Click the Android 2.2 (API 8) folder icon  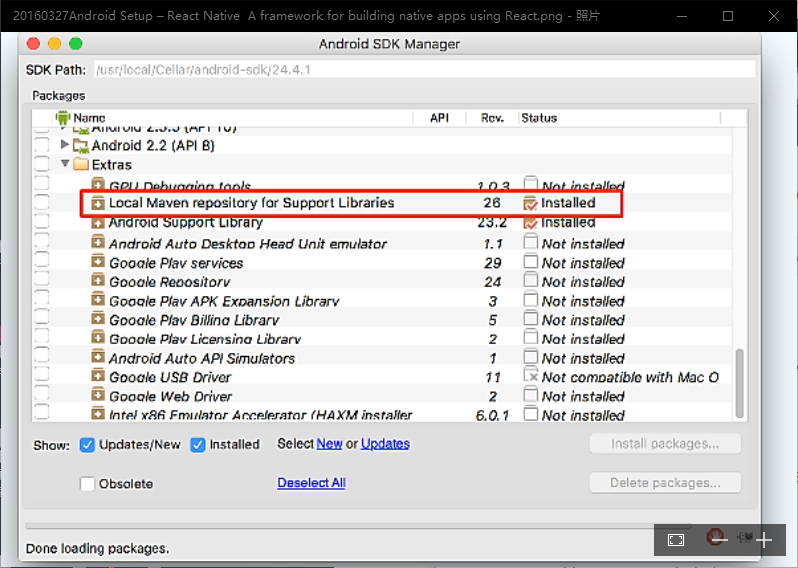[80, 146]
